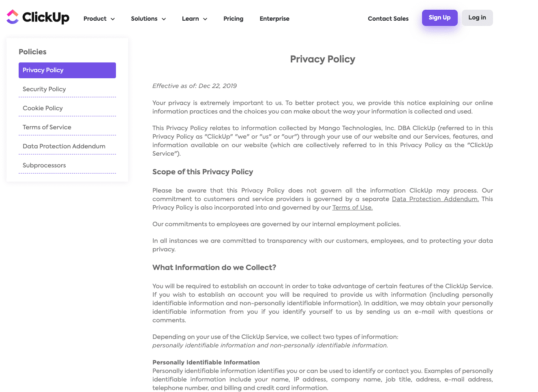Open the Subprocessors page
The height and width of the screenshot is (392, 538).
pyautogui.click(x=44, y=165)
